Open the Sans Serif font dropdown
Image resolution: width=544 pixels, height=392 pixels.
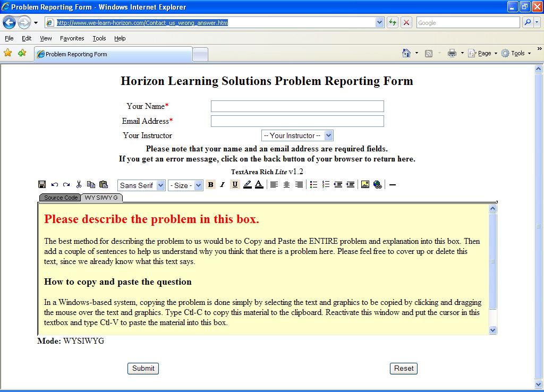coord(141,185)
